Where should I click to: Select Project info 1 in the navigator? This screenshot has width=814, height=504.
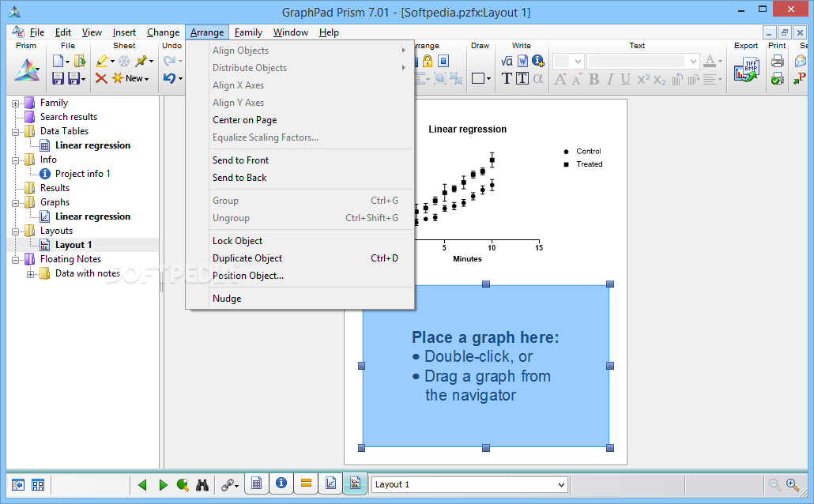coord(82,173)
